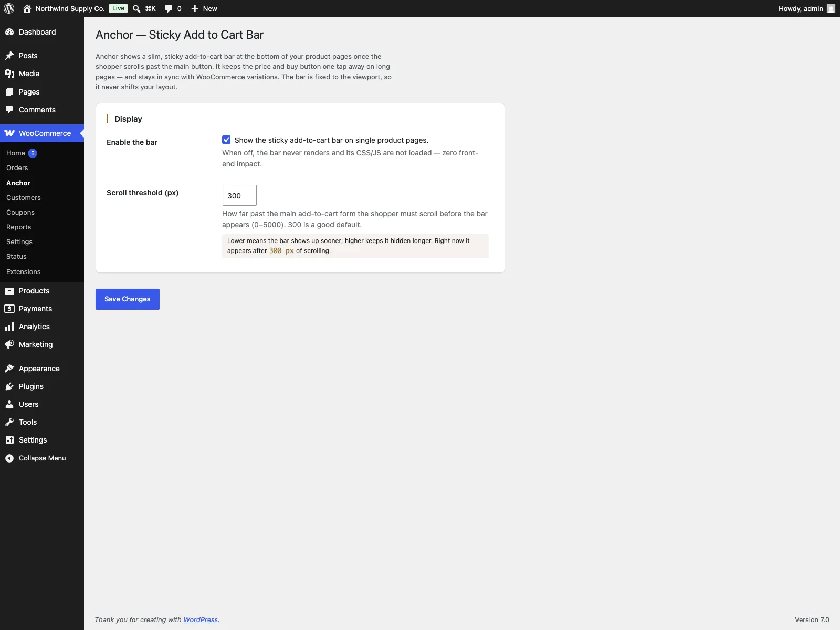Open the Extensions submenu
This screenshot has height=630, width=840.
(24, 272)
